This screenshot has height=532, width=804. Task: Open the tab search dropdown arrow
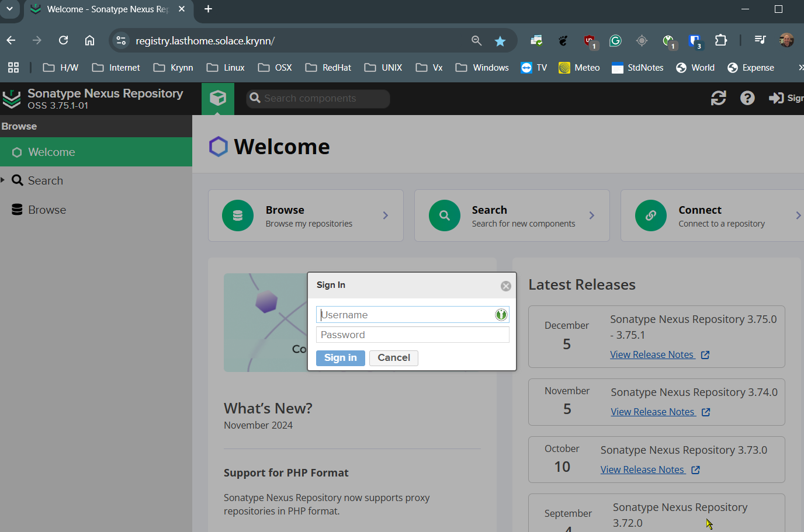point(9,9)
